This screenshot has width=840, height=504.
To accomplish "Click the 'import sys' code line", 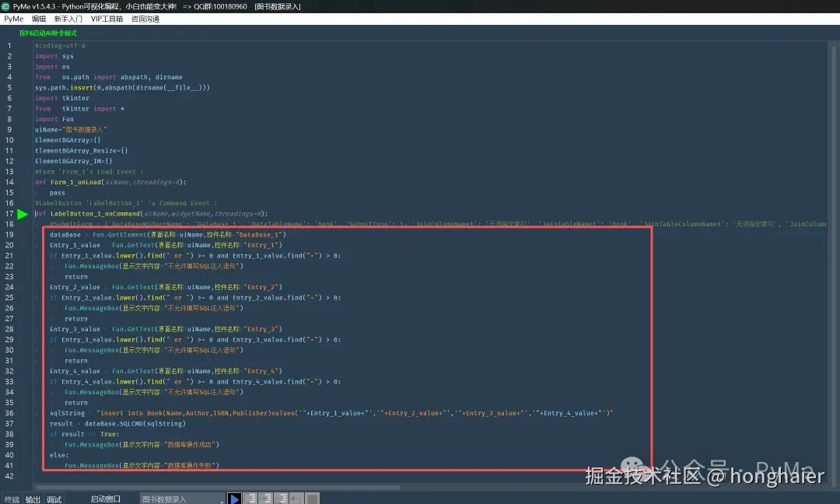I will coord(54,56).
